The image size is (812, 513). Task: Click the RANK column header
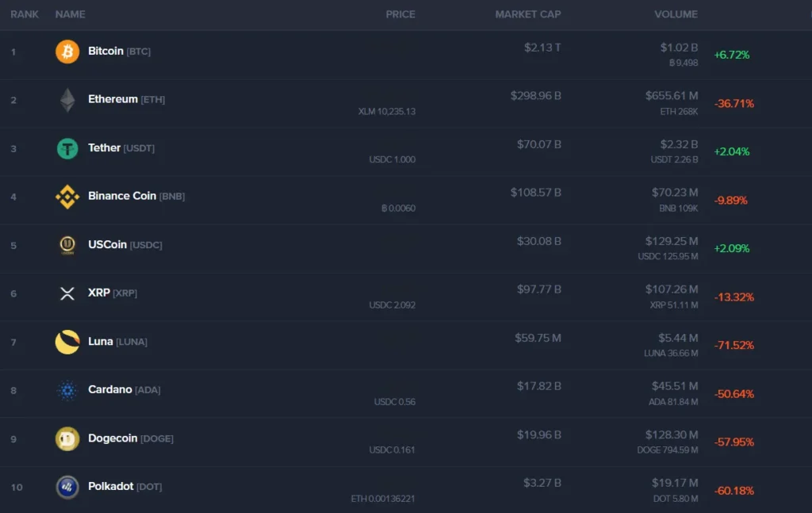pos(25,13)
